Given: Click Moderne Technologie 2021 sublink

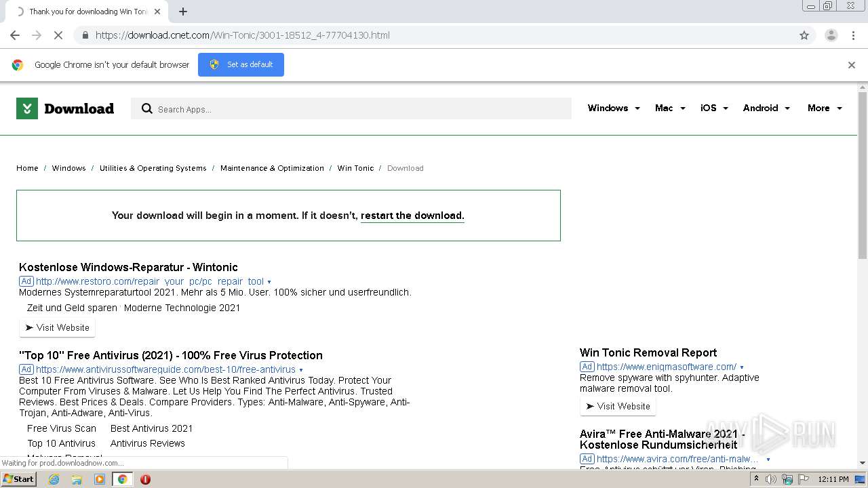Looking at the screenshot, I should click(182, 308).
